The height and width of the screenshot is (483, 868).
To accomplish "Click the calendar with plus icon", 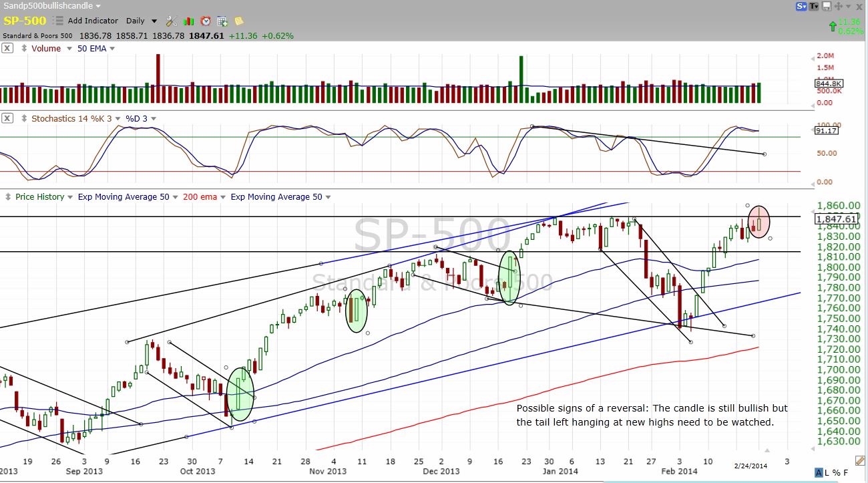I will click(x=222, y=21).
